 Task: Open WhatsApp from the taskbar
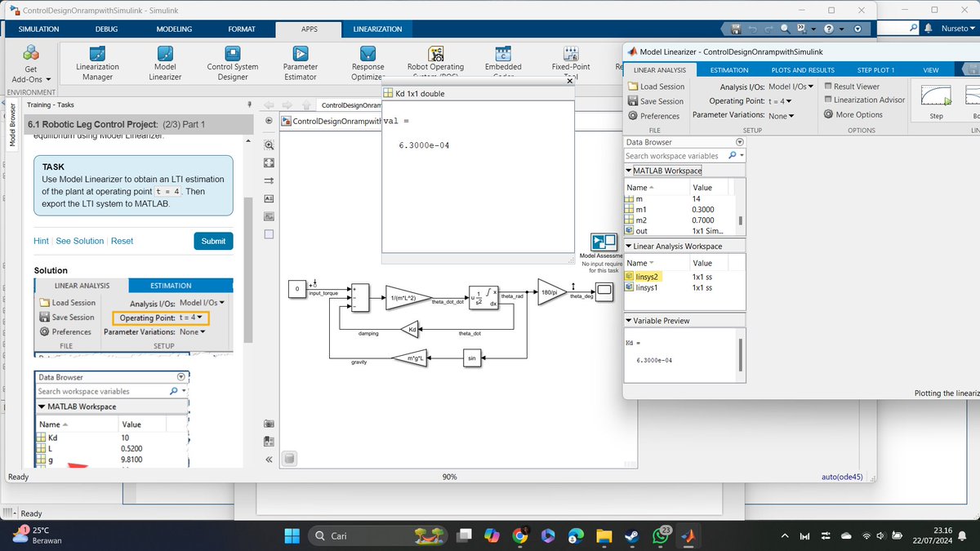[x=661, y=536]
